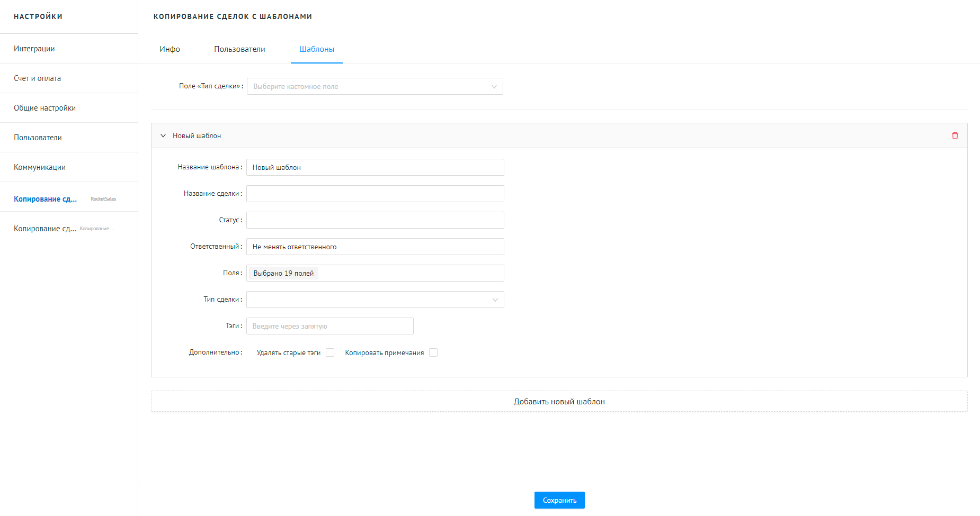Switch to the Инфо tab
980x516 pixels.
(x=170, y=49)
